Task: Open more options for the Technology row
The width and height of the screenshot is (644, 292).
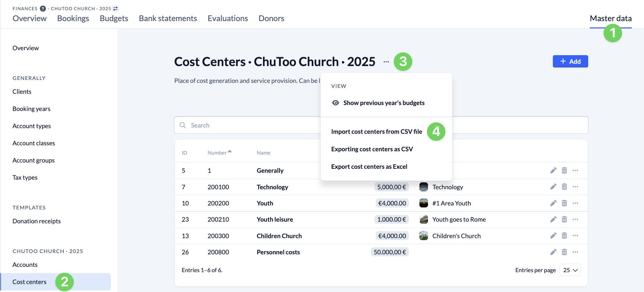Action: [575, 187]
